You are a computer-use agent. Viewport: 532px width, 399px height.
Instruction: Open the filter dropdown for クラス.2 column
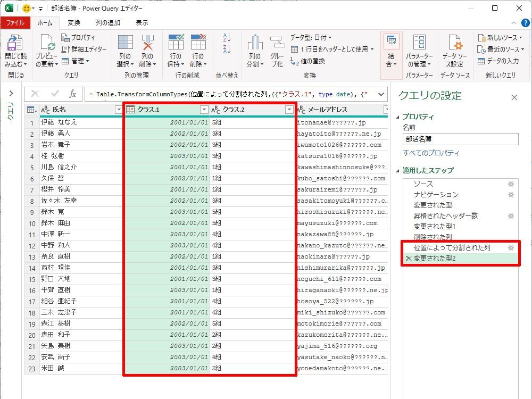[289, 110]
